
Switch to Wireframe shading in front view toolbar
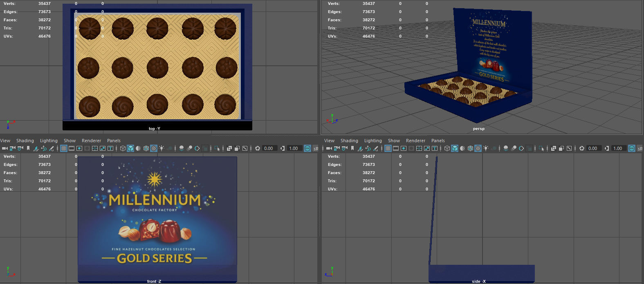click(x=122, y=148)
